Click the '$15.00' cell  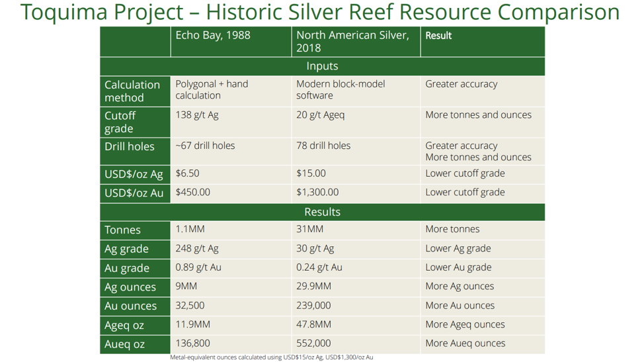(356, 175)
